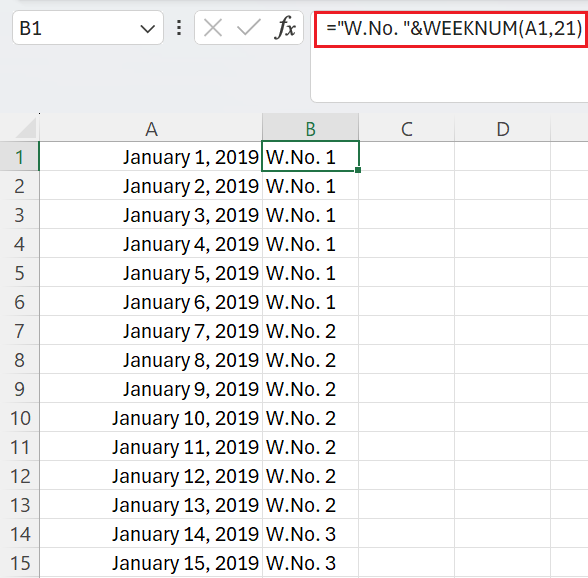This screenshot has height=578, width=588.
Task: Select column A header
Action: coord(151,129)
